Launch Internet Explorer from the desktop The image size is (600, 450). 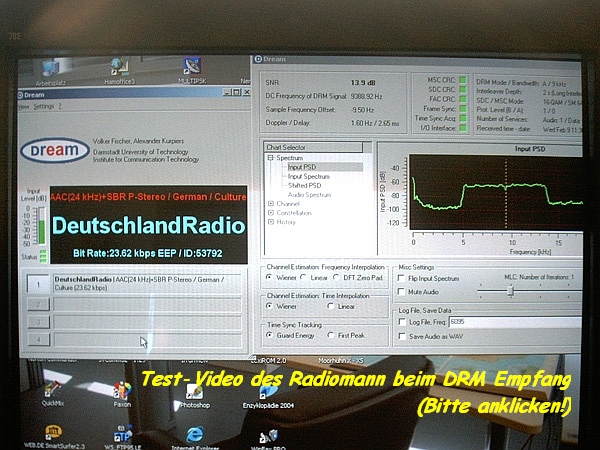(x=195, y=438)
